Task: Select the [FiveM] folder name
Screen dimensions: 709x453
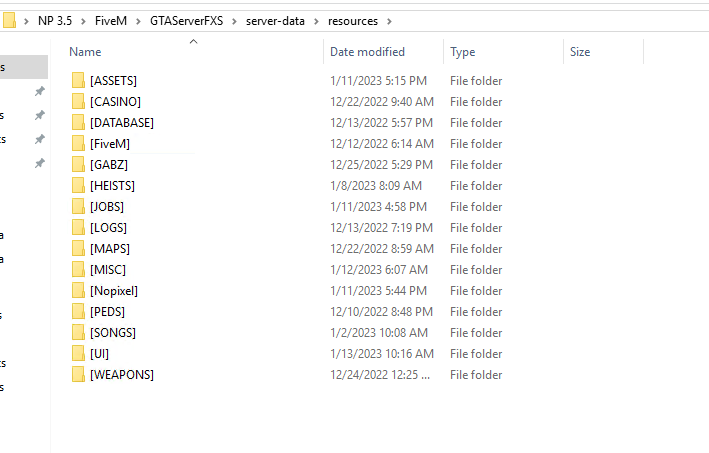Action: point(110,144)
